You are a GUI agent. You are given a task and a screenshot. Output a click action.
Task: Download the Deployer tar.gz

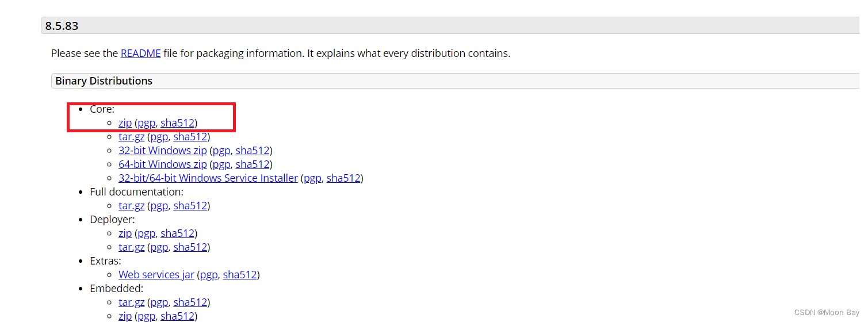(x=131, y=247)
